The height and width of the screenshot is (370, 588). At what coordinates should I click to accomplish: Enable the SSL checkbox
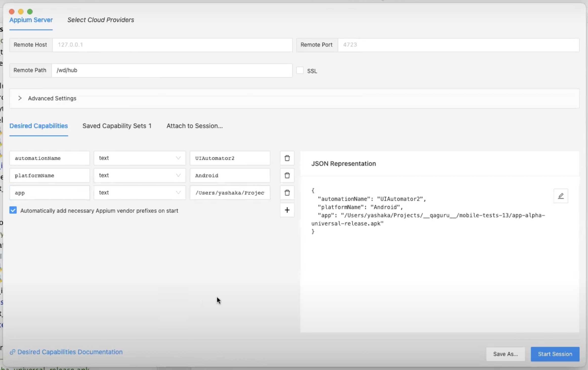click(300, 71)
